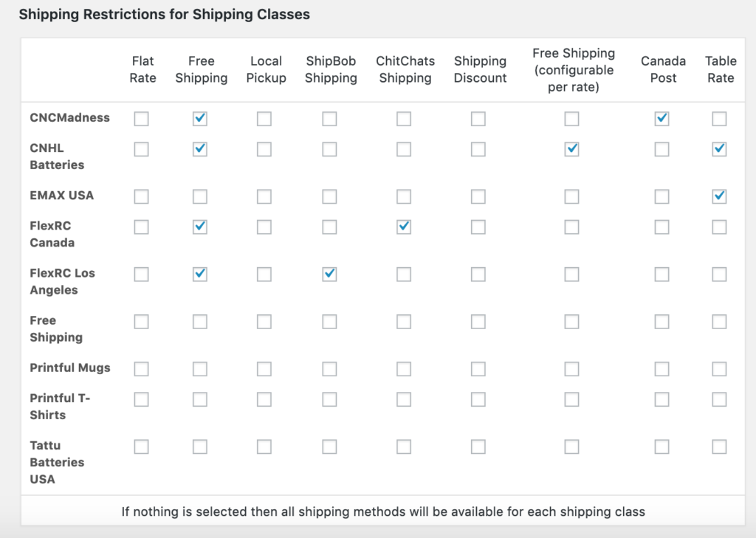Uncheck Canada Post for CNCMadness
Viewport: 756px width, 538px height.
tap(662, 119)
